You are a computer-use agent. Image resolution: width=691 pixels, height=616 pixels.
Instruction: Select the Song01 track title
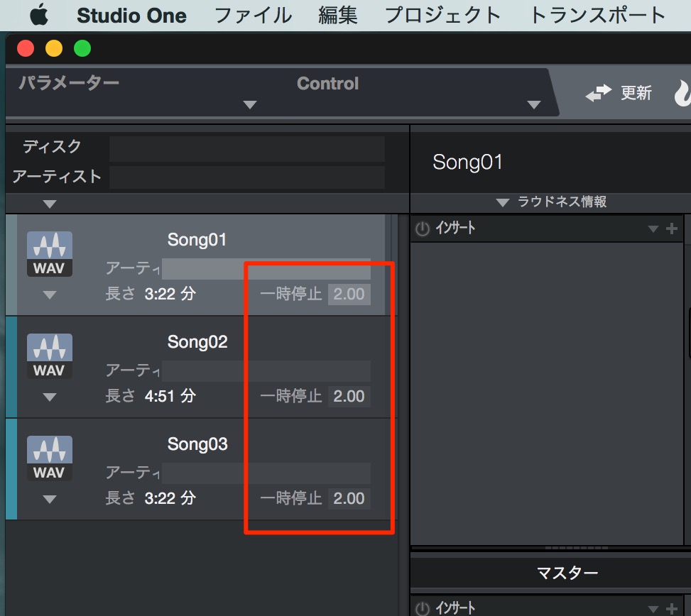coord(197,241)
